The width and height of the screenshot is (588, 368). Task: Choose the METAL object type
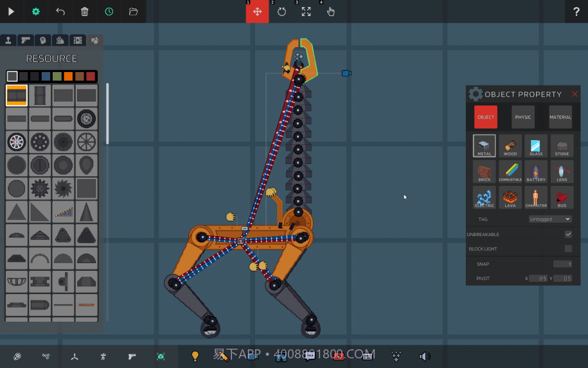484,145
